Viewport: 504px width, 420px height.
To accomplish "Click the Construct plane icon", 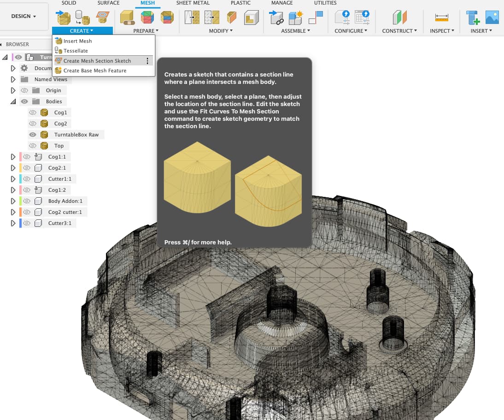I will 399,18.
